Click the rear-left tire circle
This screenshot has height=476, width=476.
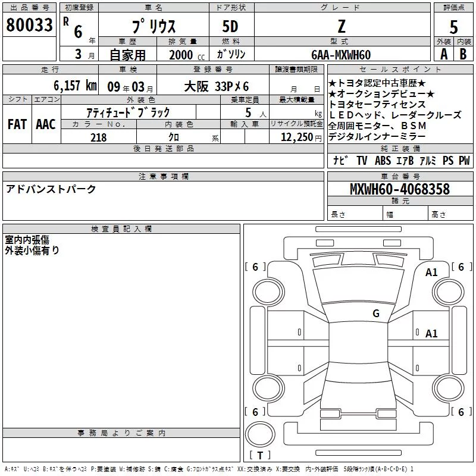268,389
